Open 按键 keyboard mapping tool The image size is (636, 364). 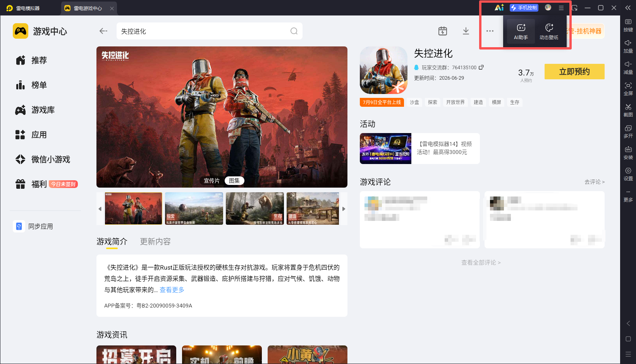tap(628, 25)
